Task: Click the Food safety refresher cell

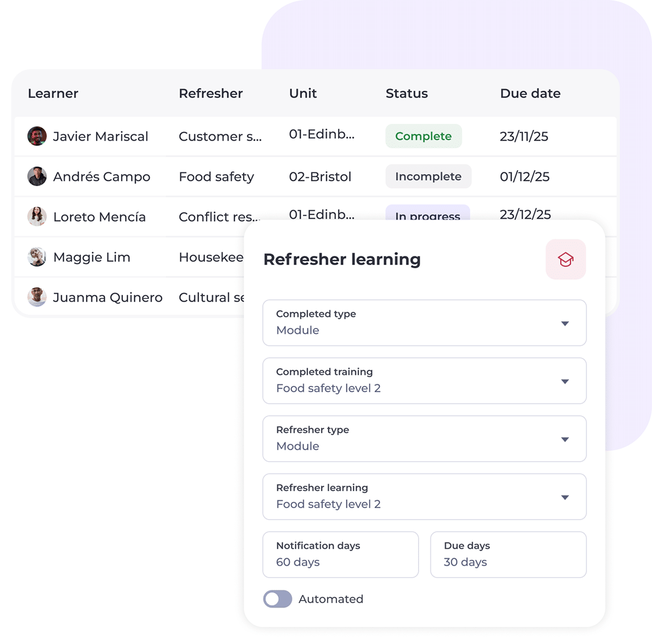Action: 216,177
